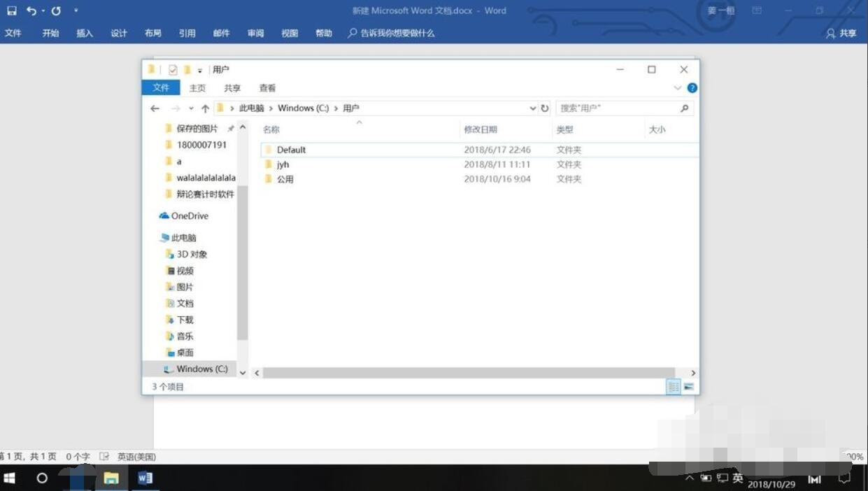Open the 审阅 tab in Word

click(x=255, y=33)
